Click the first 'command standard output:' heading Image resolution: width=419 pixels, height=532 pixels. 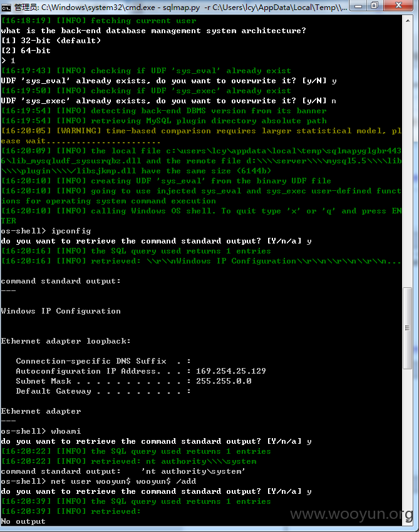[x=61, y=281]
